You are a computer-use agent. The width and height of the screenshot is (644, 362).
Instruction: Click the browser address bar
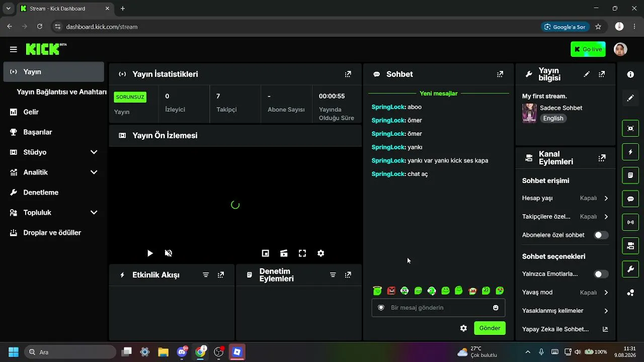point(297,27)
